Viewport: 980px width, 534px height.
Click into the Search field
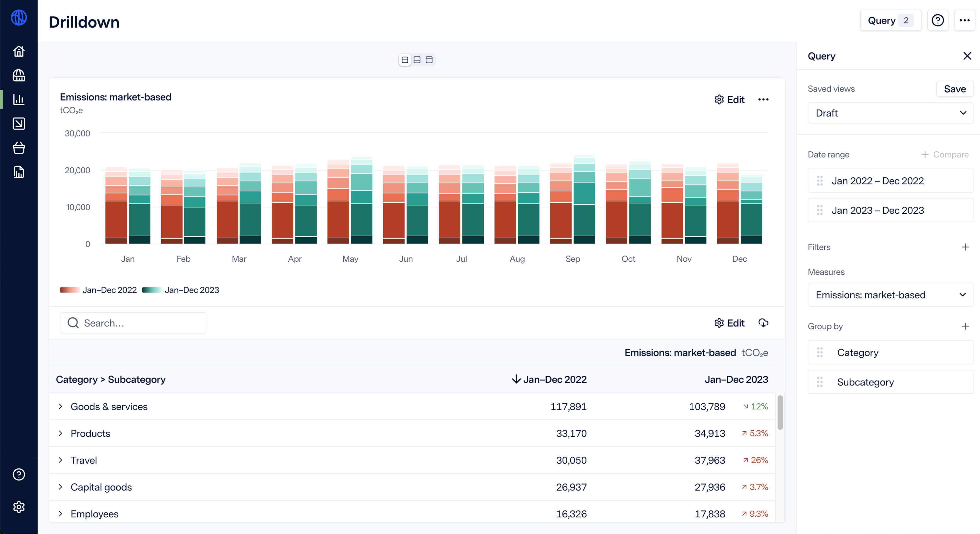click(x=133, y=323)
